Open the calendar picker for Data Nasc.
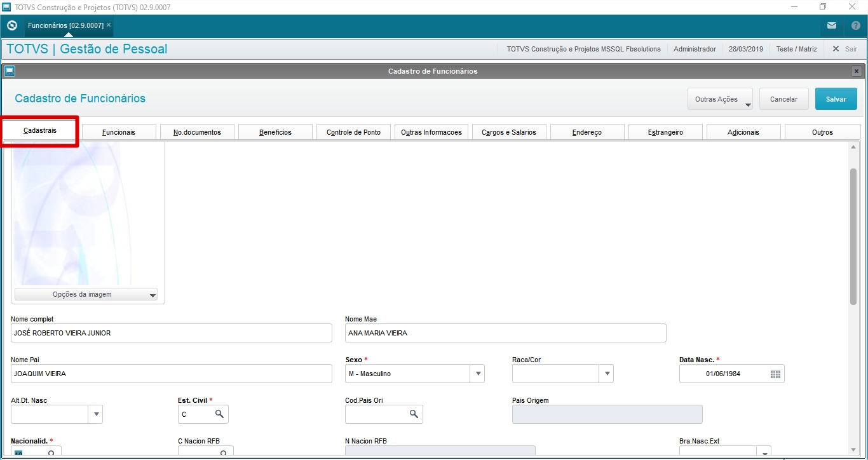 click(x=775, y=374)
